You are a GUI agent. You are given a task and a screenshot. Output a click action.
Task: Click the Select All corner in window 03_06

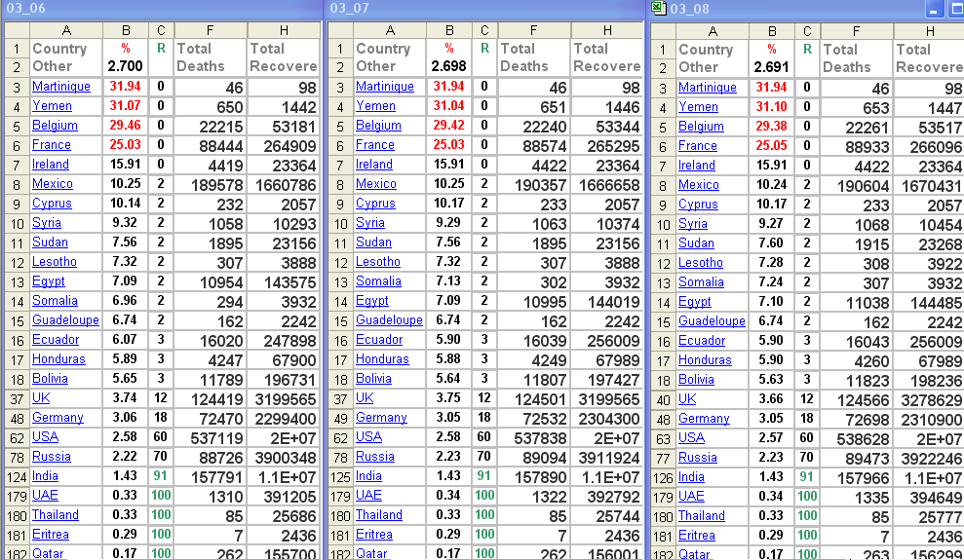tap(17, 30)
